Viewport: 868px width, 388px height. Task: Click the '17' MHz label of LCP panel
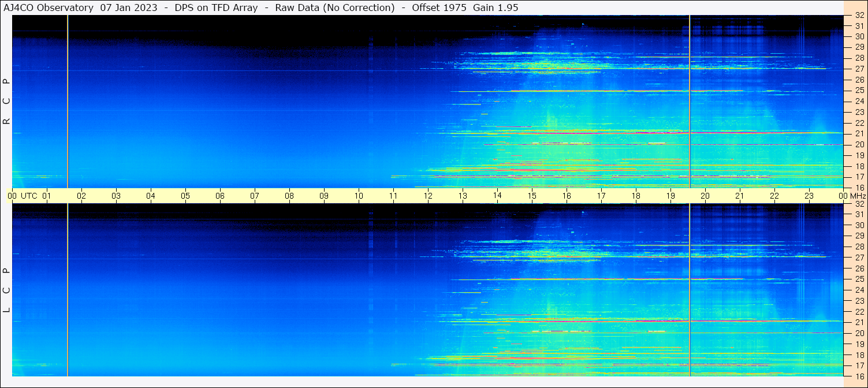[859, 365]
